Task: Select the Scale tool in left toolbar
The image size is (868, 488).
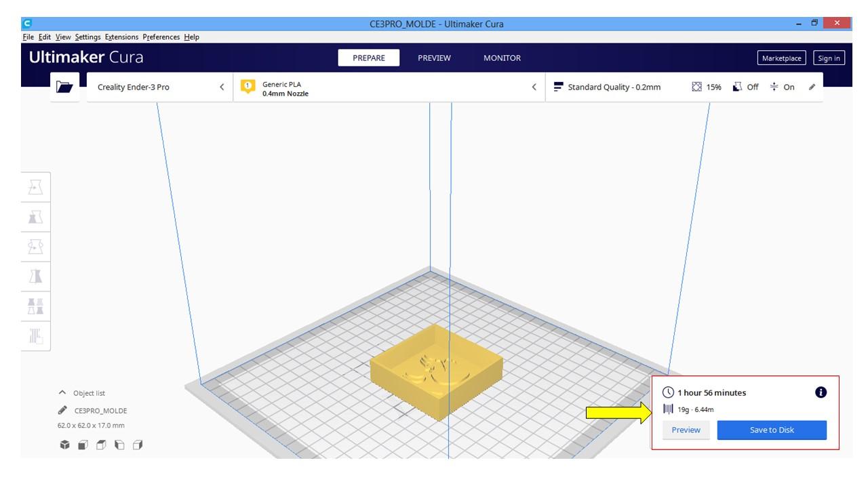Action: click(x=35, y=217)
